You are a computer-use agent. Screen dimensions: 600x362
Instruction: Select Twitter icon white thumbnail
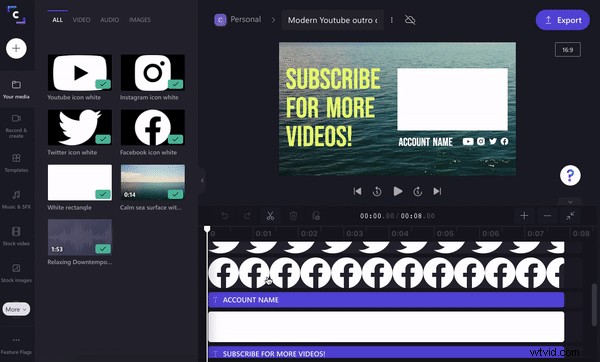click(x=80, y=127)
